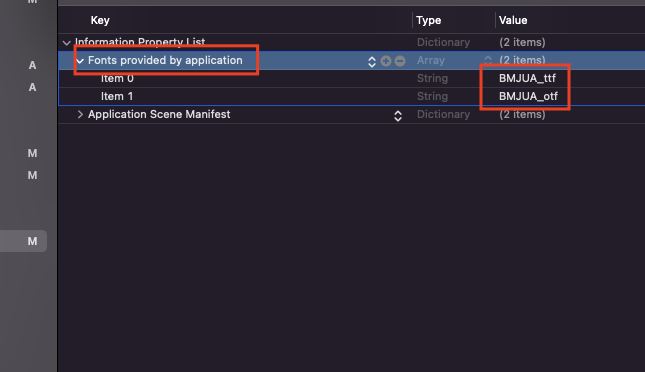Click the Fonts provided by application label

click(165, 60)
